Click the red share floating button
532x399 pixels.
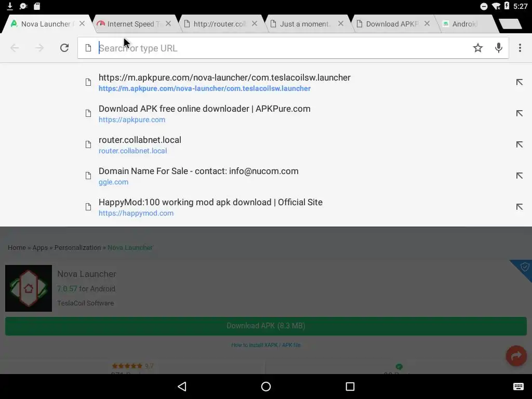coord(516,355)
